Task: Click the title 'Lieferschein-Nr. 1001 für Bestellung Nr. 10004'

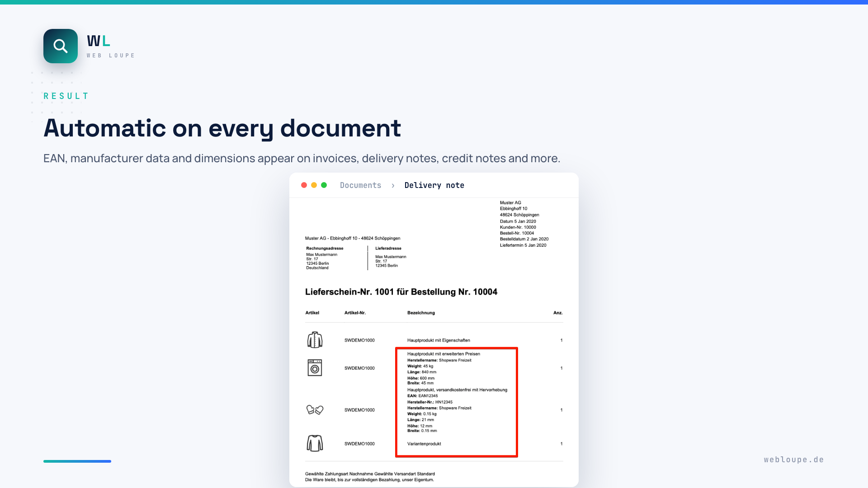Action: [x=401, y=292]
